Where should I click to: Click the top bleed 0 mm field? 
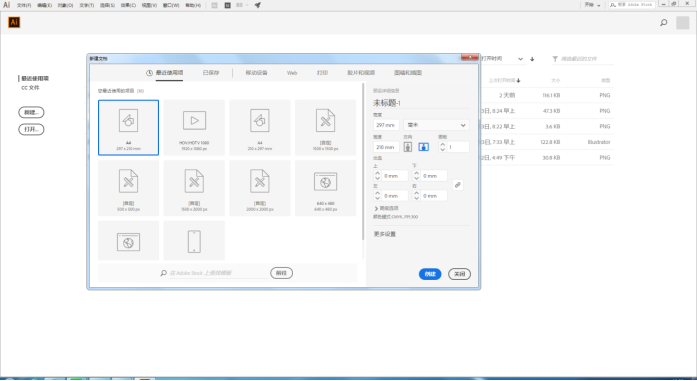pos(395,176)
